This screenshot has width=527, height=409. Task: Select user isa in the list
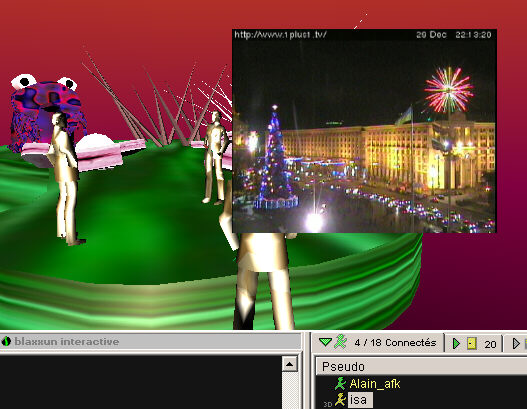(x=359, y=400)
